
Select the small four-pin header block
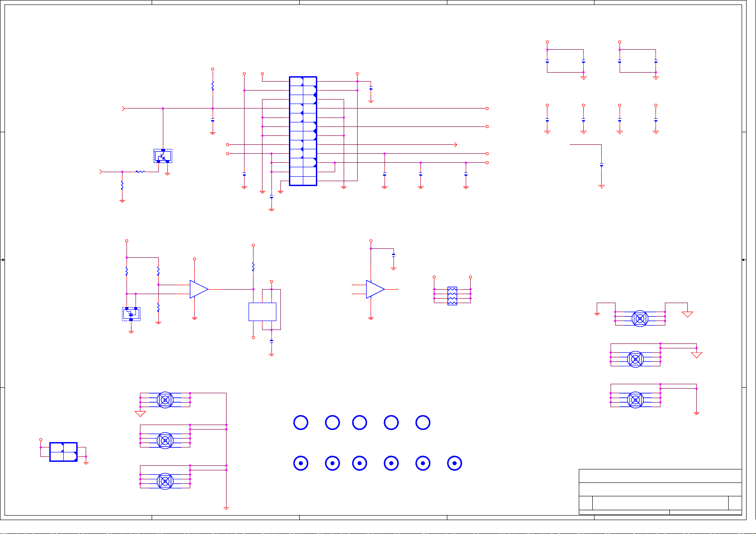(x=63, y=452)
